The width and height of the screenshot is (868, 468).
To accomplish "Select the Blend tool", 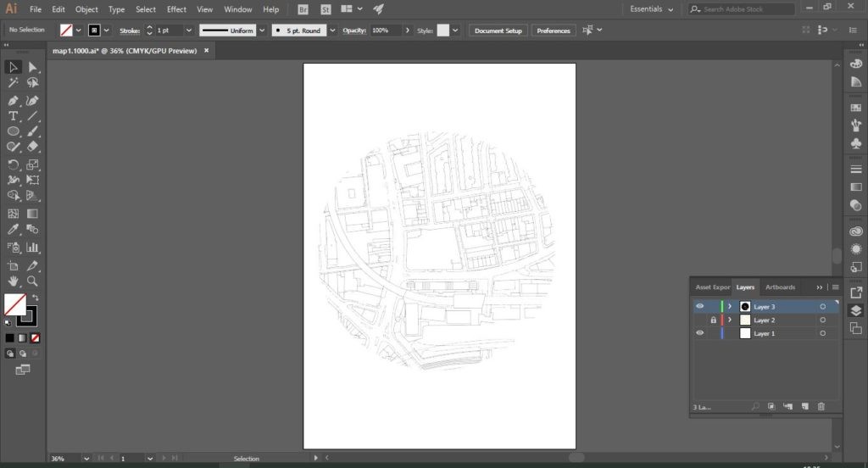I will [x=33, y=229].
